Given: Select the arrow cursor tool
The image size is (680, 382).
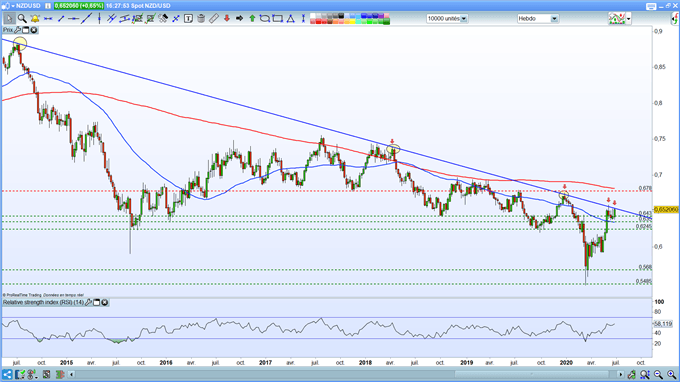Looking at the screenshot, I should [x=9, y=19].
